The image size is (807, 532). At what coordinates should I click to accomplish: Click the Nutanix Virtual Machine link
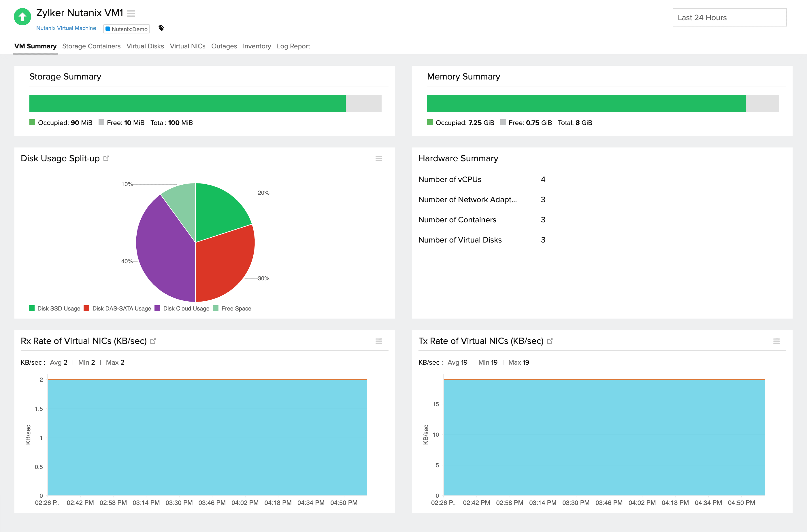pyautogui.click(x=66, y=28)
